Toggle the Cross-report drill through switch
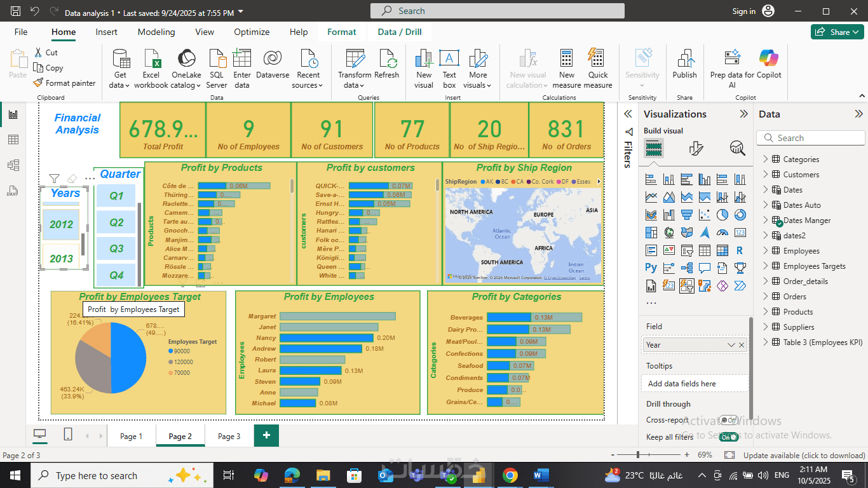 click(728, 420)
